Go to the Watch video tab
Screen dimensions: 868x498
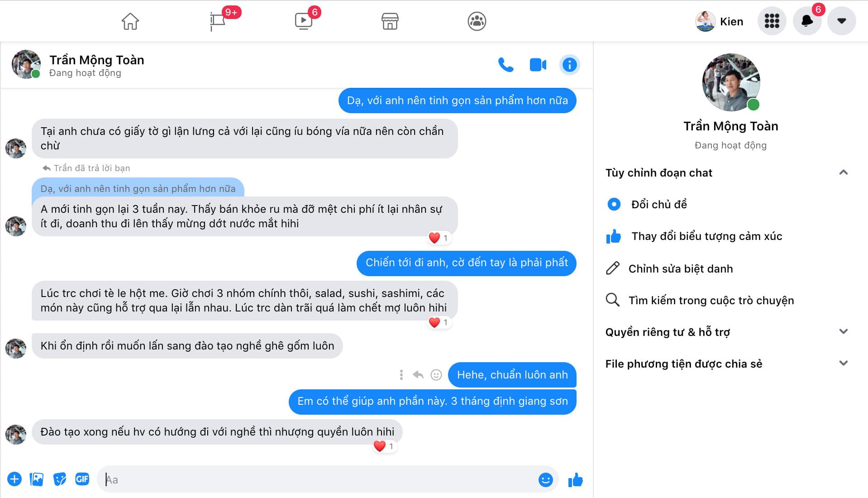304,21
